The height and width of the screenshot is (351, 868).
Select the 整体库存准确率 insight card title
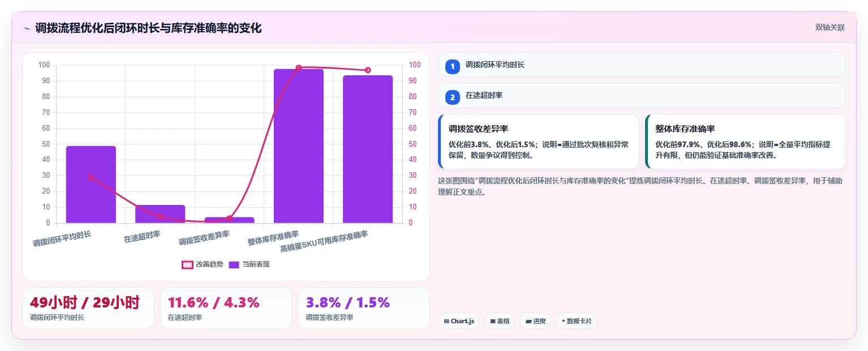(685, 129)
